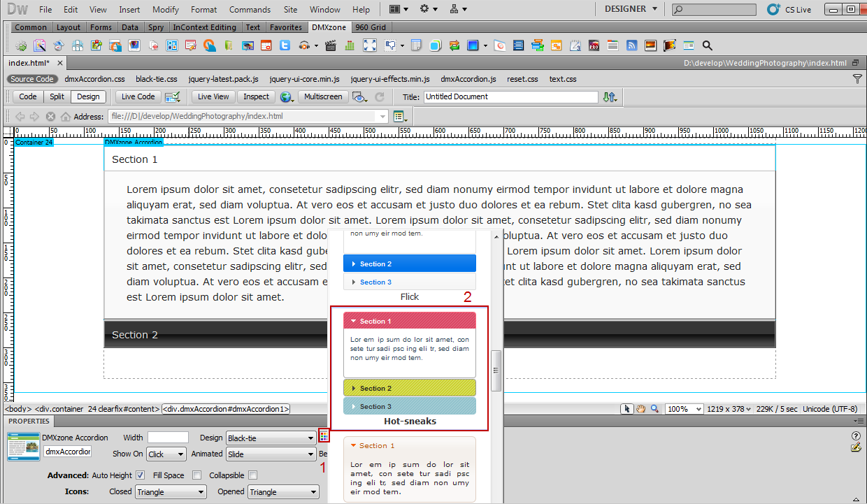This screenshot has height=504, width=867.
Task: Open the Address field dropdown arrow
Action: tap(382, 117)
